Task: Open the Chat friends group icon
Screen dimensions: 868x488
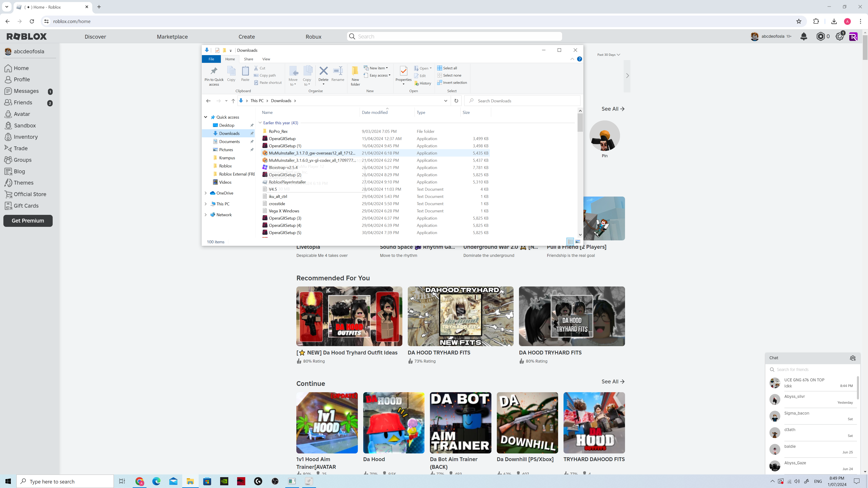Action: pyautogui.click(x=852, y=358)
